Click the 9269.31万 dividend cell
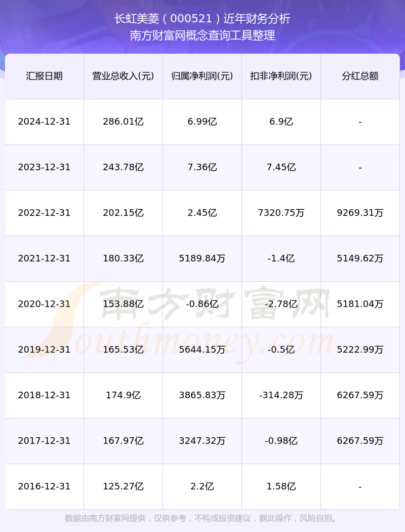Image resolution: width=405 pixels, height=532 pixels. pyautogui.click(x=360, y=213)
